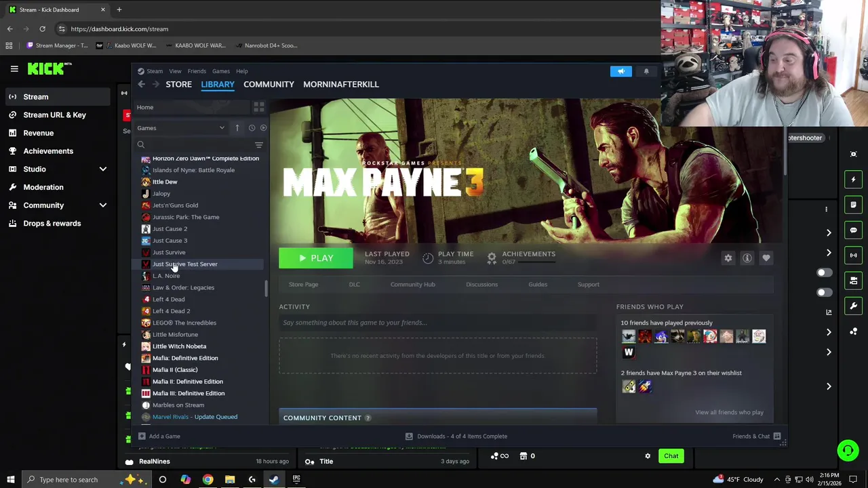The height and width of the screenshot is (488, 868).
Task: Expand the Community sidebar section
Action: 103,205
